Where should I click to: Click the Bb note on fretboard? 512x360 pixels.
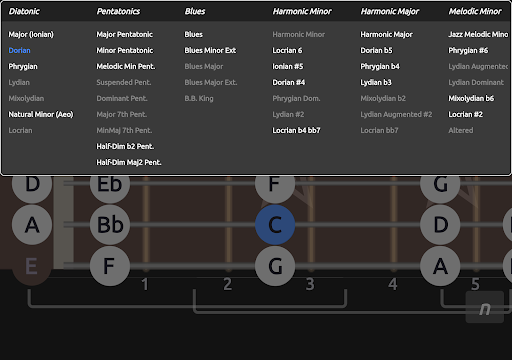110,225
